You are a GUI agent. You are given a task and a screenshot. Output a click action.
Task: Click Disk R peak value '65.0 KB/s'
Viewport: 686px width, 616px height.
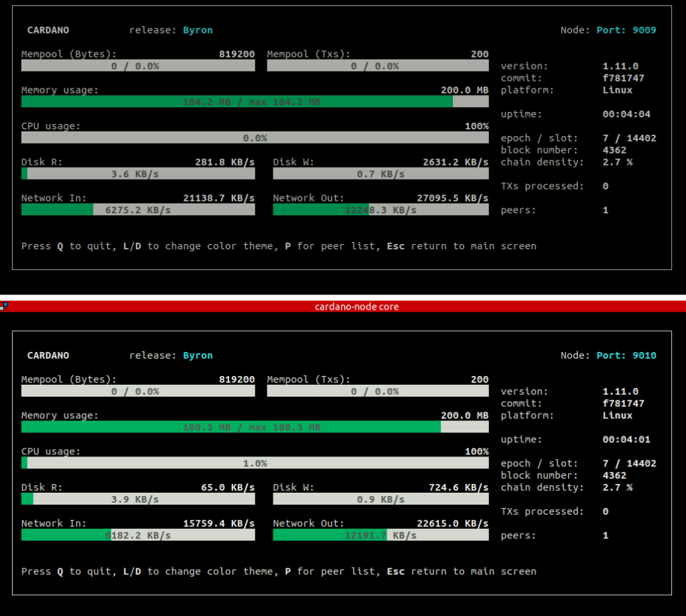click(228, 487)
